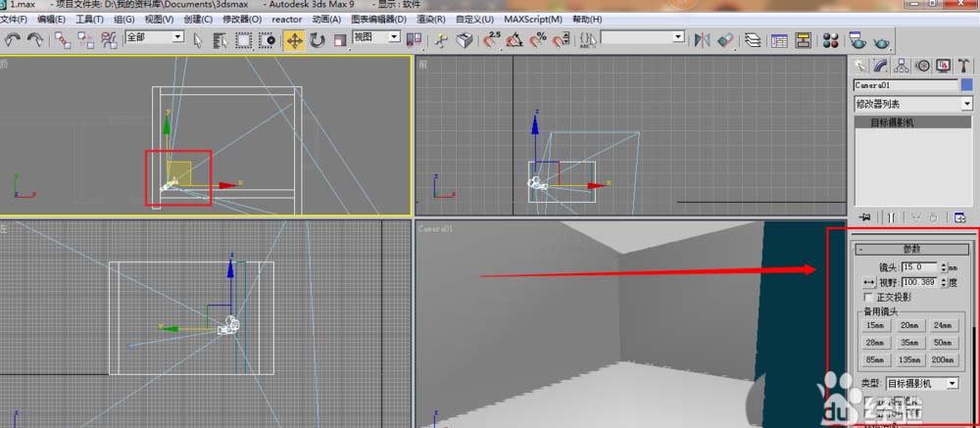Click the Undo arrow icon
This screenshot has height=428, width=980.
point(13,40)
